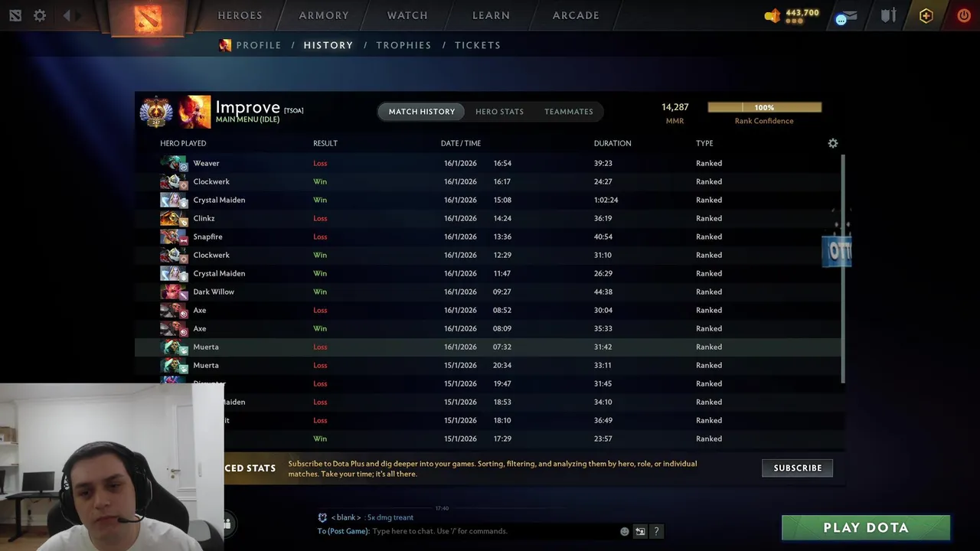Viewport: 980px width, 551px height.
Task: Click the profile icon beside PROFILE
Action: click(225, 45)
